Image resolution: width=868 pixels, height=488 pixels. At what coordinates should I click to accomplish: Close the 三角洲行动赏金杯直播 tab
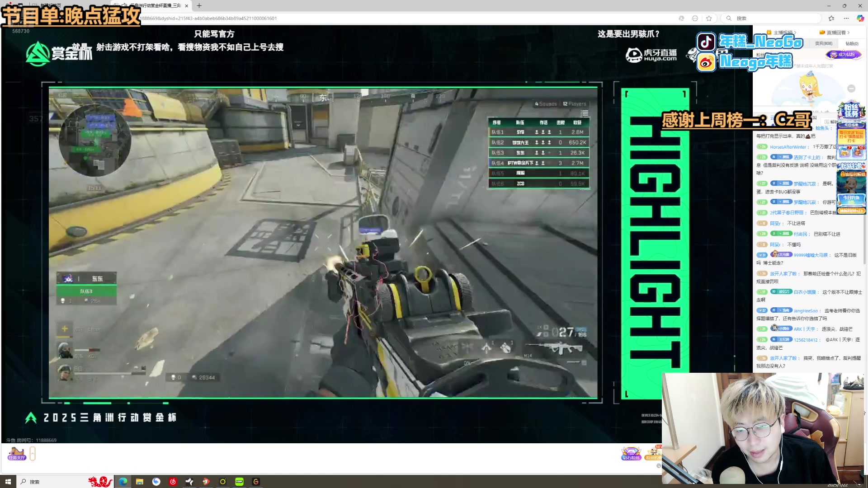point(186,6)
